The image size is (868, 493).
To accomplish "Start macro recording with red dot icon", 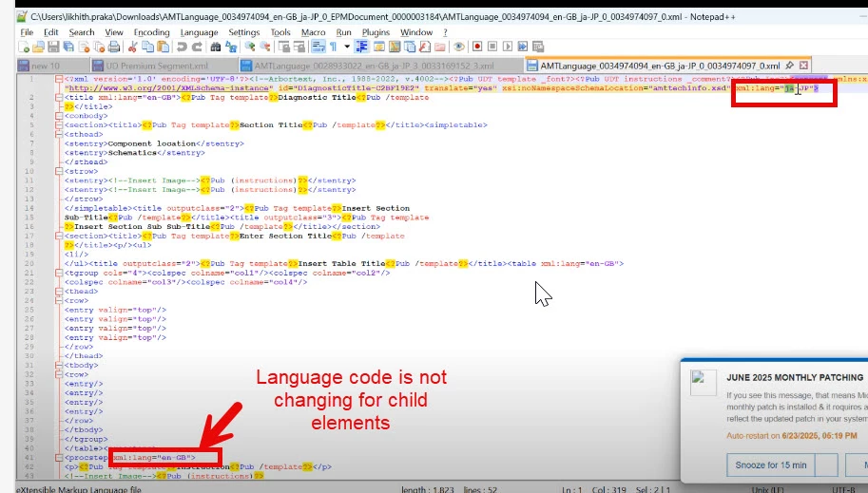I will [477, 47].
